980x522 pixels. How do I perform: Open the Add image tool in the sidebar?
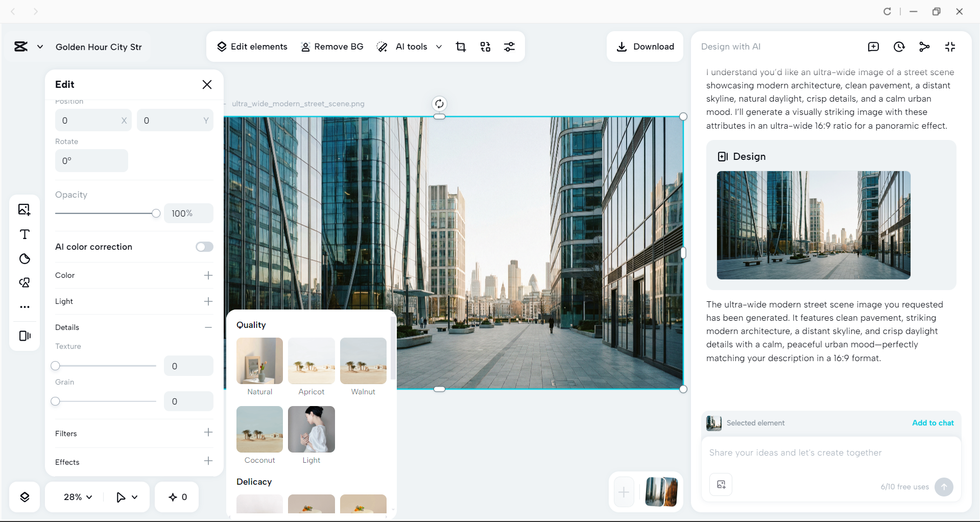(24, 209)
